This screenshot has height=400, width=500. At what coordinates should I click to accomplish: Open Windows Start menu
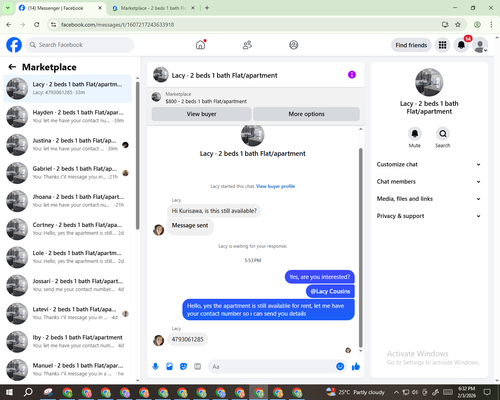pyautogui.click(x=9, y=392)
